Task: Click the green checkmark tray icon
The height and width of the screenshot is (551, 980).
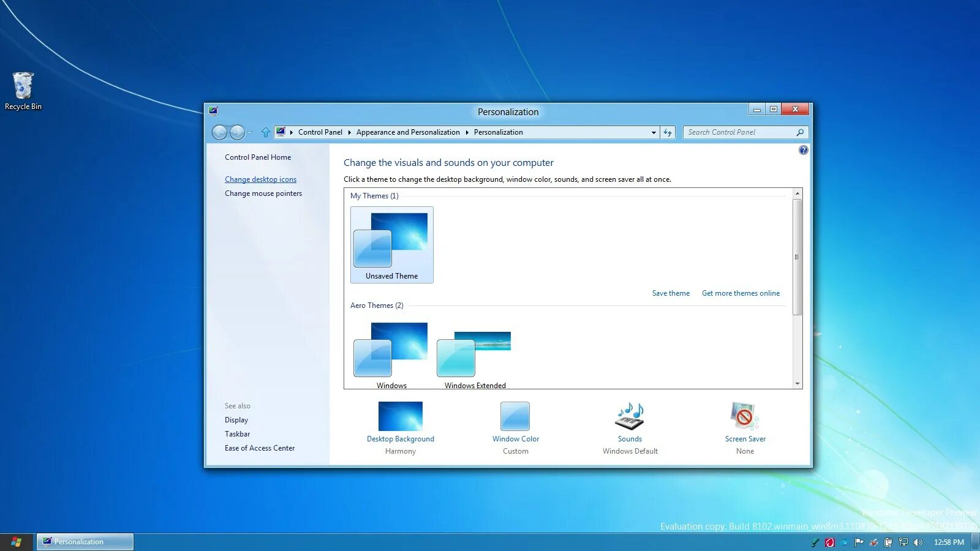Action: (815, 542)
